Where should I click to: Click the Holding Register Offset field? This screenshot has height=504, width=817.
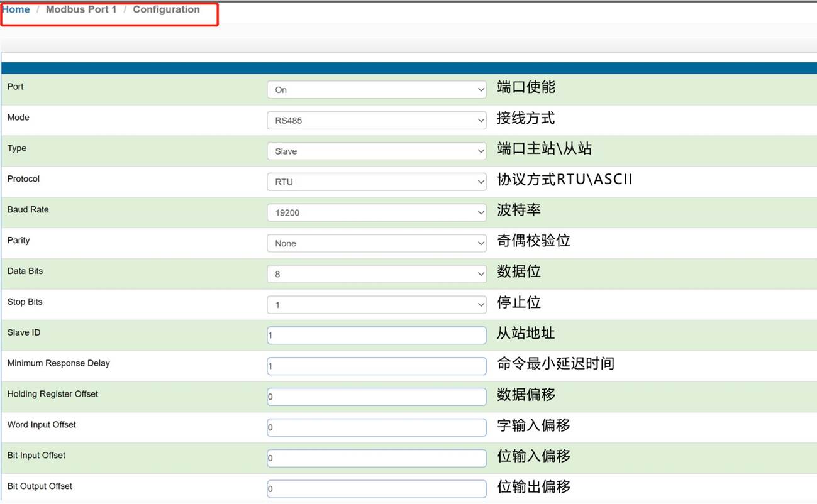376,397
